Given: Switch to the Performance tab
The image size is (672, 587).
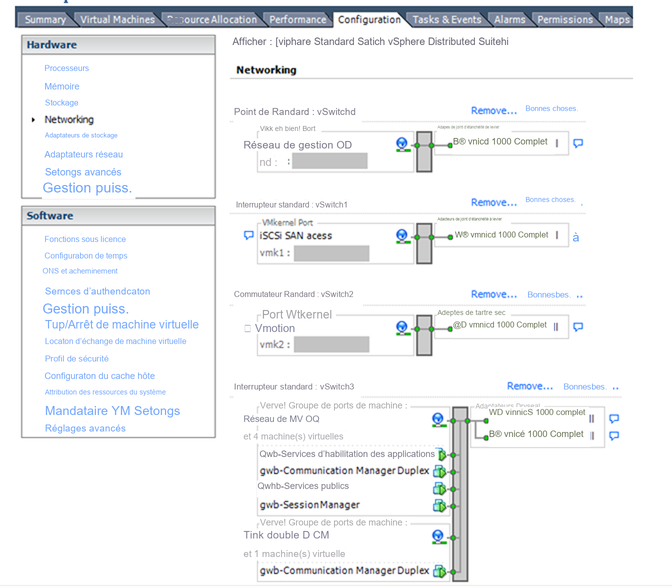Looking at the screenshot, I should [x=297, y=20].
